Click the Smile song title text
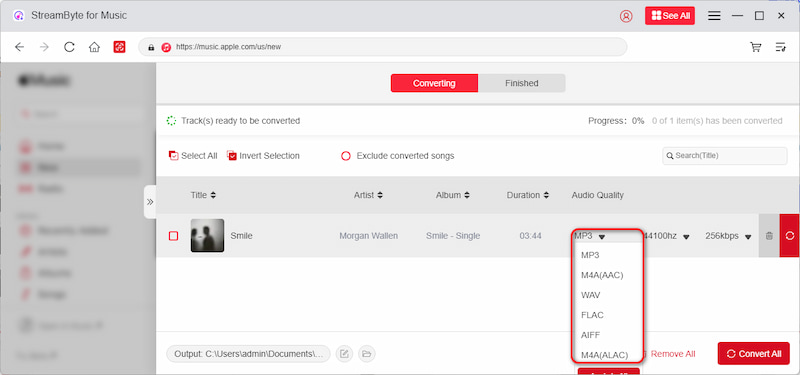 click(x=241, y=236)
